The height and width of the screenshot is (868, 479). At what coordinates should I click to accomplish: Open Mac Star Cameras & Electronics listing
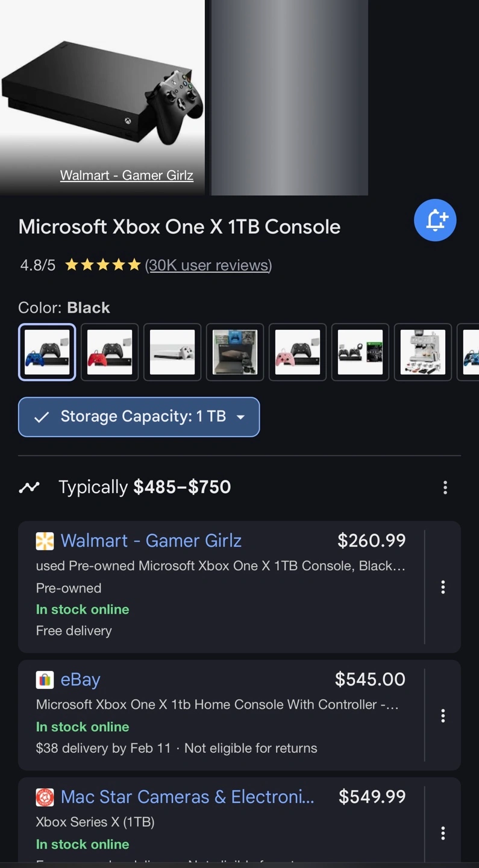click(x=187, y=797)
